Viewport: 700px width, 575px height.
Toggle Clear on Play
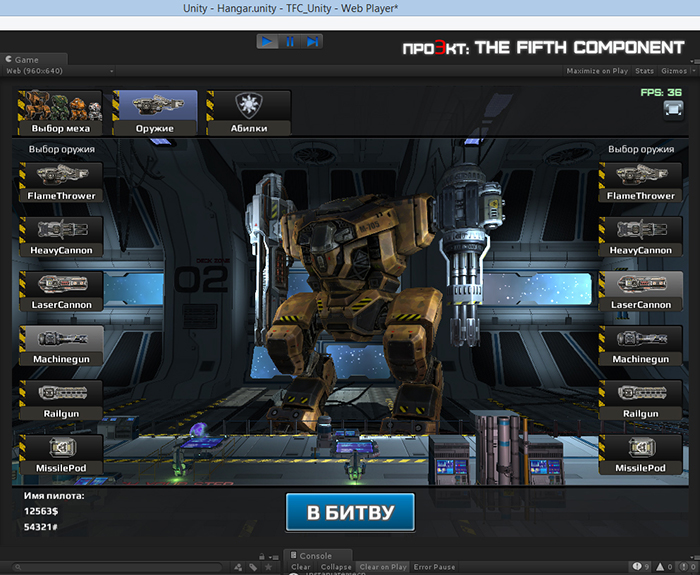click(x=383, y=567)
